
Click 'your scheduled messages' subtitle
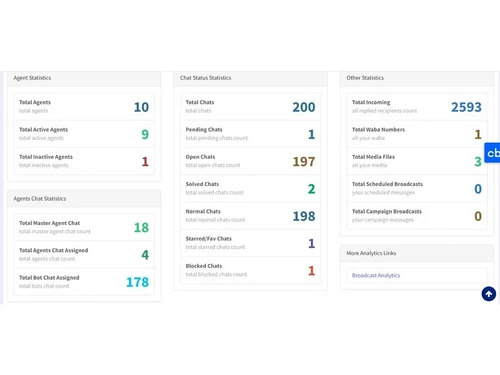tap(383, 193)
